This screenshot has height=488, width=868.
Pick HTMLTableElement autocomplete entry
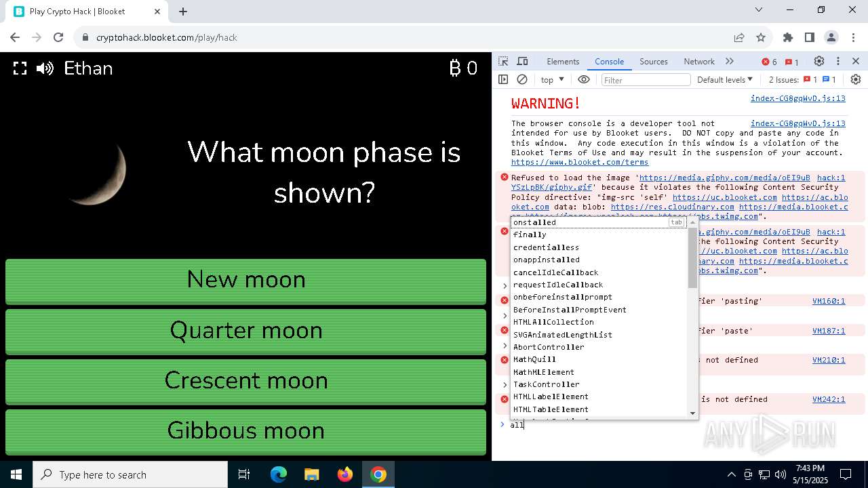(x=599, y=409)
